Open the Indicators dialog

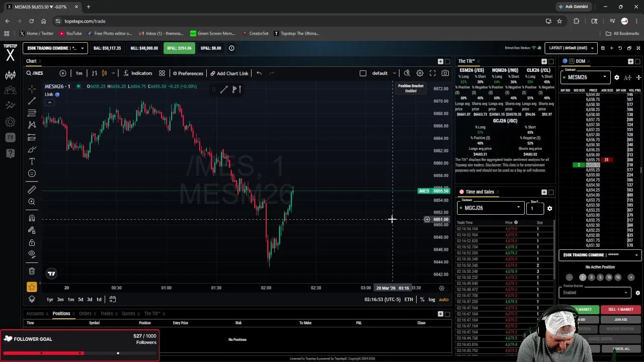click(138, 73)
